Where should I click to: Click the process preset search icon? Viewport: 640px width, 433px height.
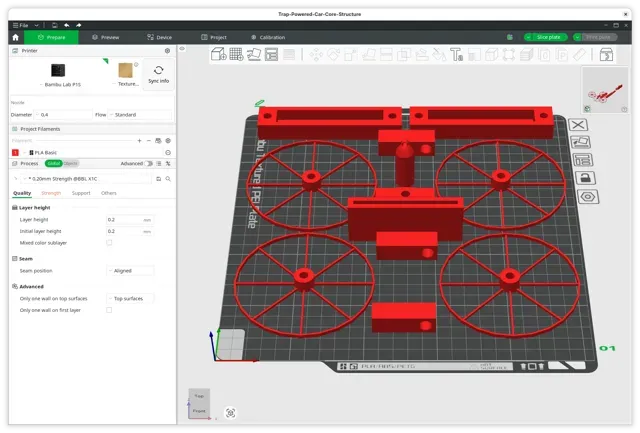168,179
